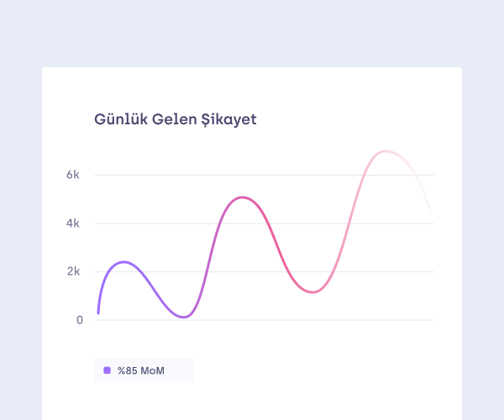Screen dimensions: 504x420
Task: Click the curve's starting point at far left
Action: click(x=98, y=312)
